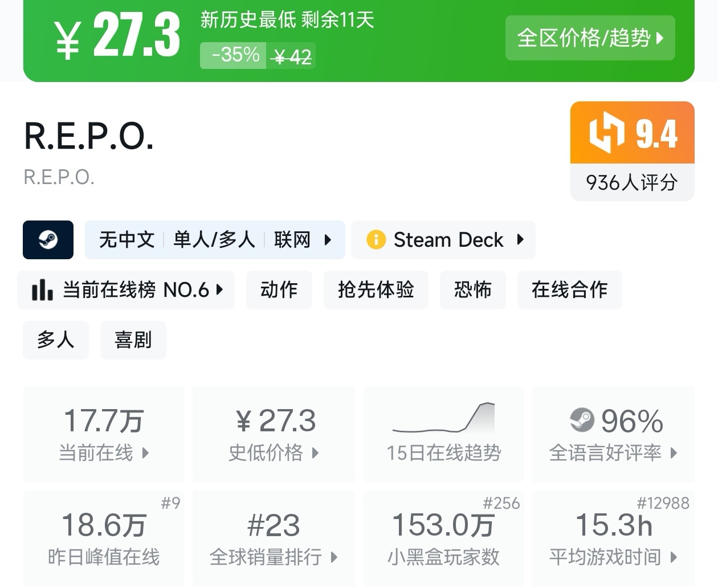Select the 多人 tag
The width and height of the screenshot is (718, 588).
[x=56, y=340]
